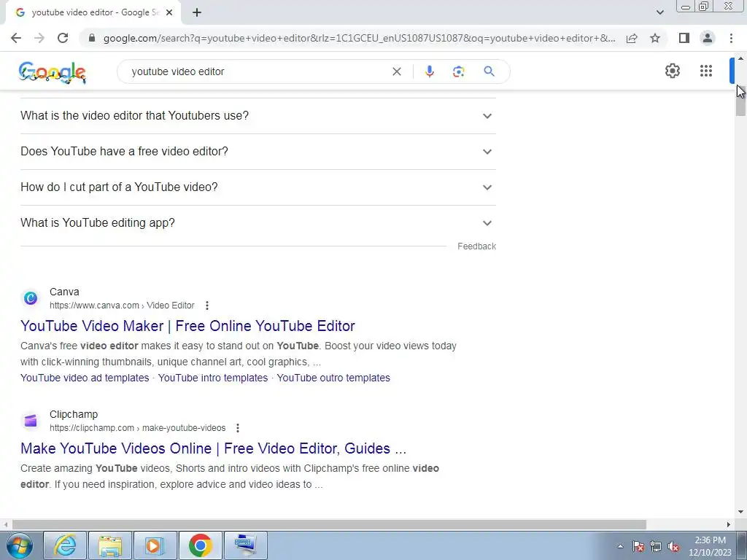Share this page from the address bar
747x560 pixels.
click(x=632, y=38)
